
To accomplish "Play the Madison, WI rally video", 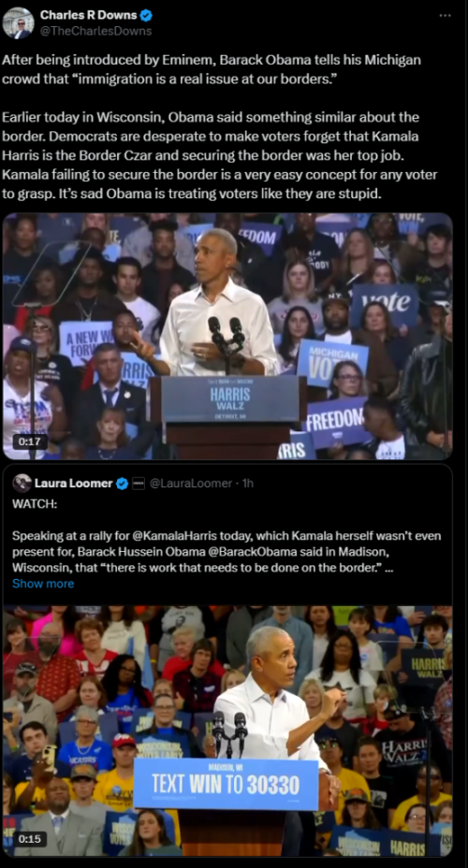I will click(227, 731).
